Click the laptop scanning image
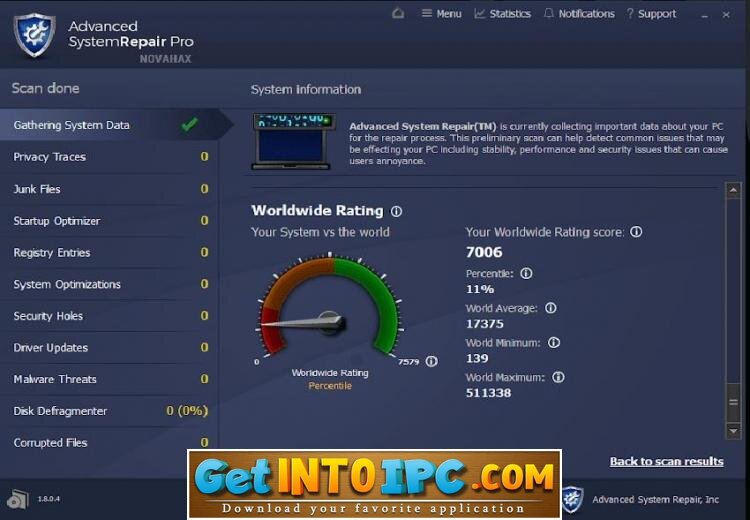The height and width of the screenshot is (520, 750). (x=292, y=141)
